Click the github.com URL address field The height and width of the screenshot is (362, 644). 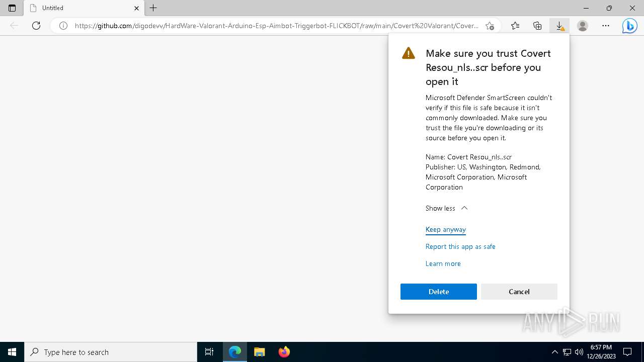pos(276,26)
